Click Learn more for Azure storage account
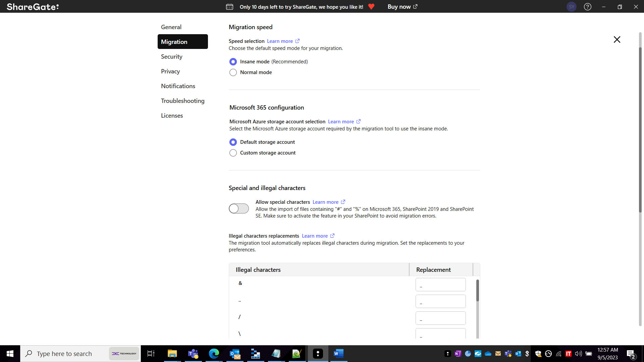The image size is (644, 362). [x=341, y=121]
